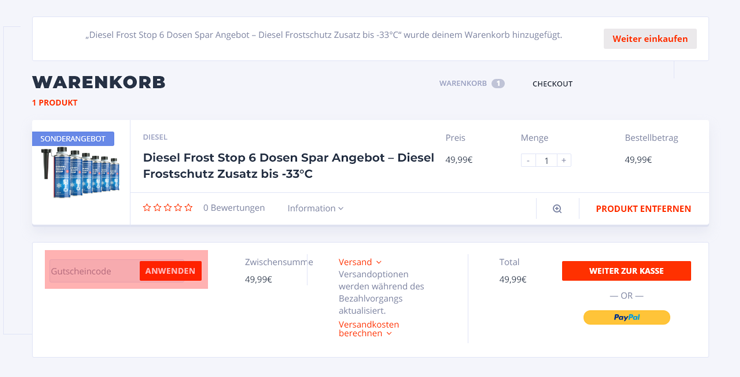Increase quantity with the plus button
The height and width of the screenshot is (377, 740).
563,160
